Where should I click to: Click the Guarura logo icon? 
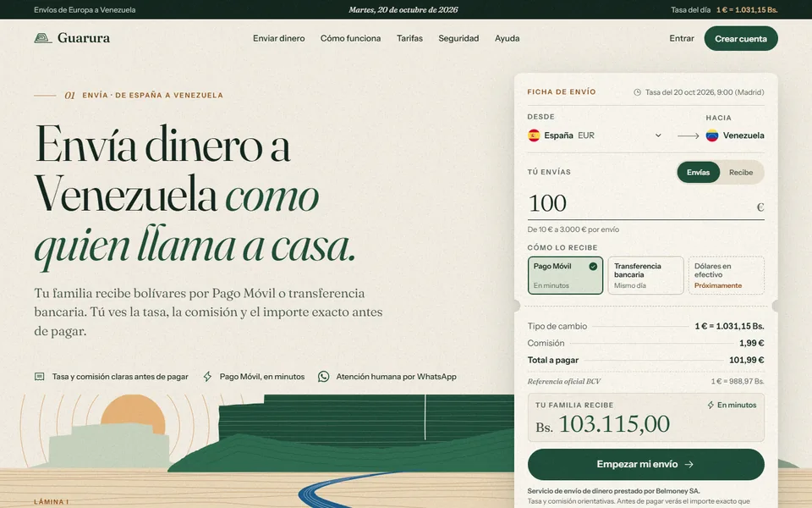(x=43, y=38)
